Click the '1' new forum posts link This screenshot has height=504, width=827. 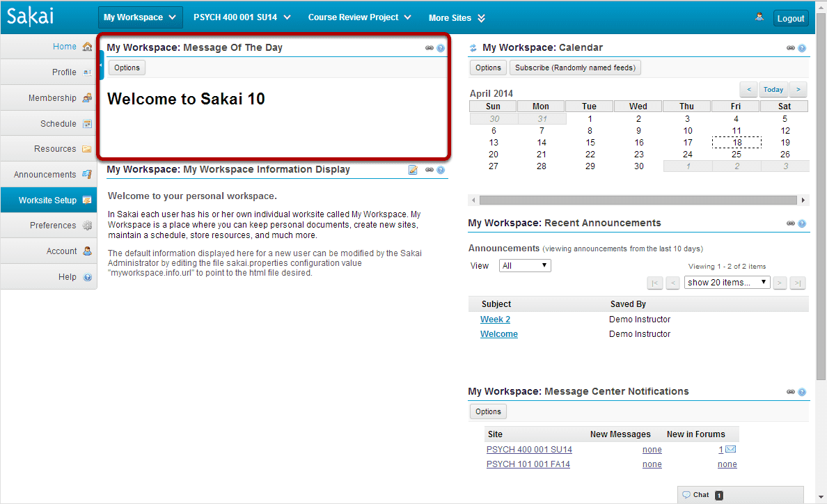click(x=721, y=450)
